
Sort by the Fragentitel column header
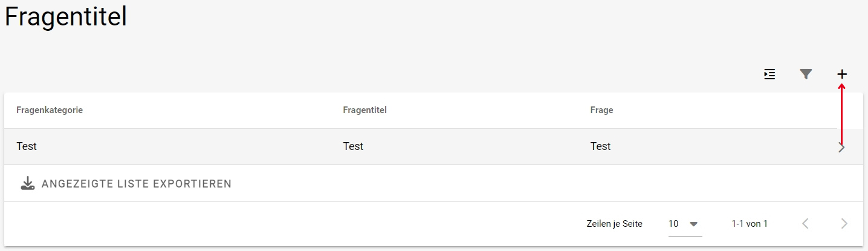coord(364,110)
